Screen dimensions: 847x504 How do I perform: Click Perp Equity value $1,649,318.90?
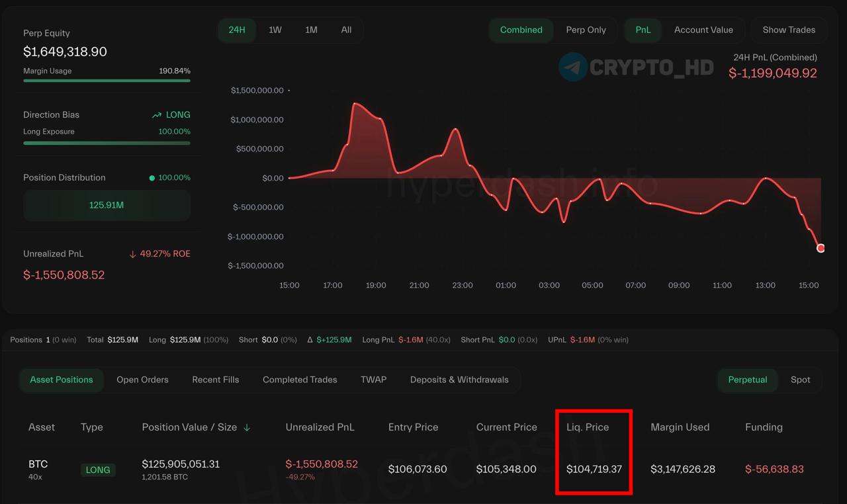point(65,52)
